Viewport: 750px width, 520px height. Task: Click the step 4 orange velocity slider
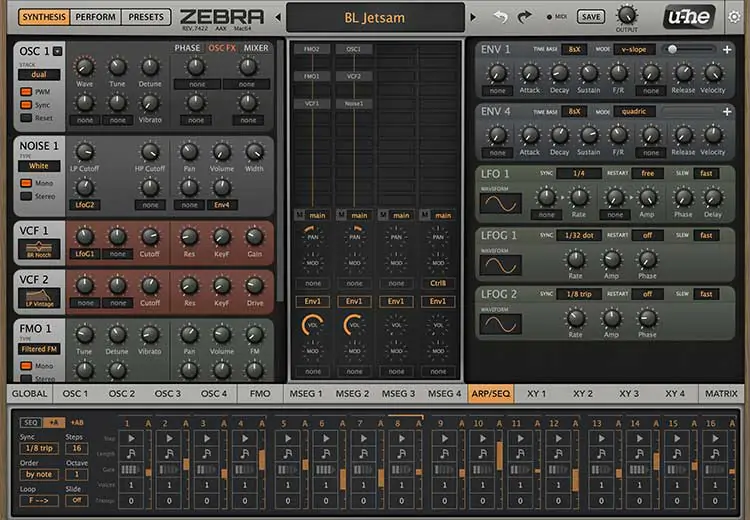point(262,459)
